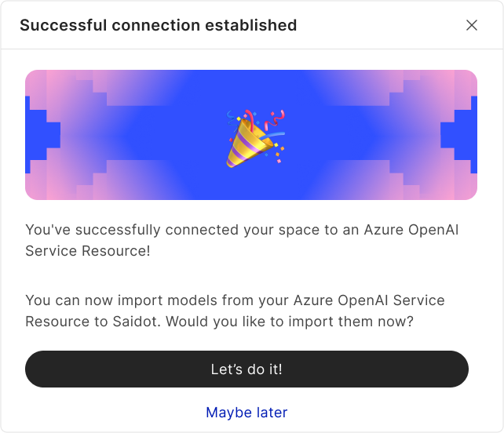Dismiss the dialog with the X icon
The image size is (504, 433).
coord(472,25)
